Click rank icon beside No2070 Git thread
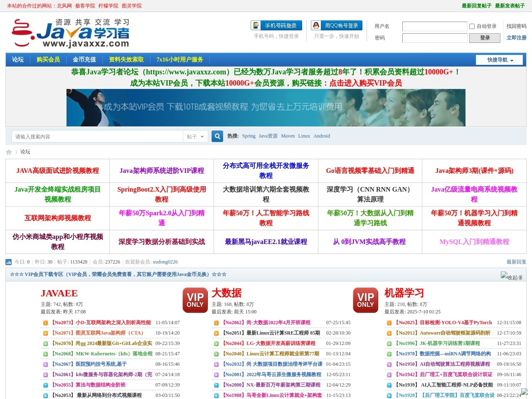 pos(46,344)
